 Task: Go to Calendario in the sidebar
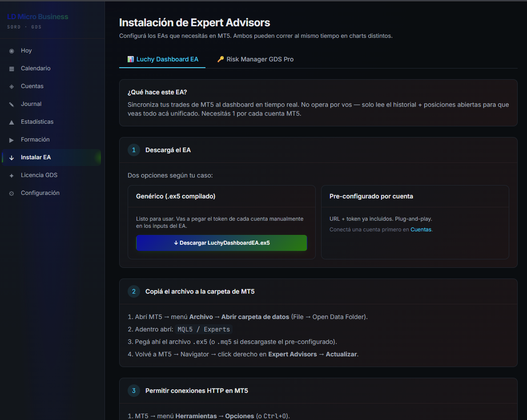pyautogui.click(x=52, y=68)
